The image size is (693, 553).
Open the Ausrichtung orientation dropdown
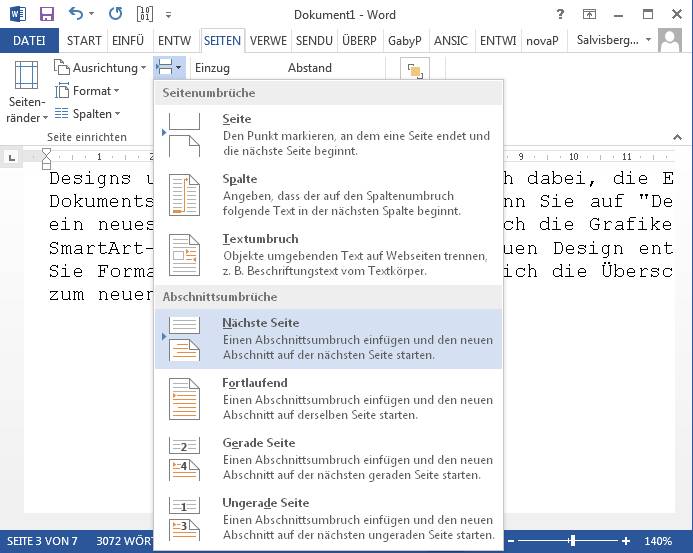(x=100, y=68)
